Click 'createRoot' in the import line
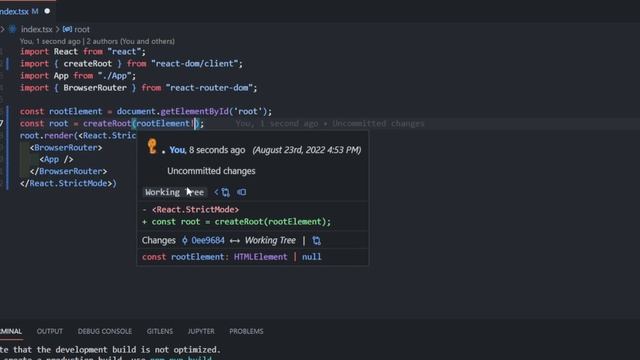The image size is (640, 360). 87,64
